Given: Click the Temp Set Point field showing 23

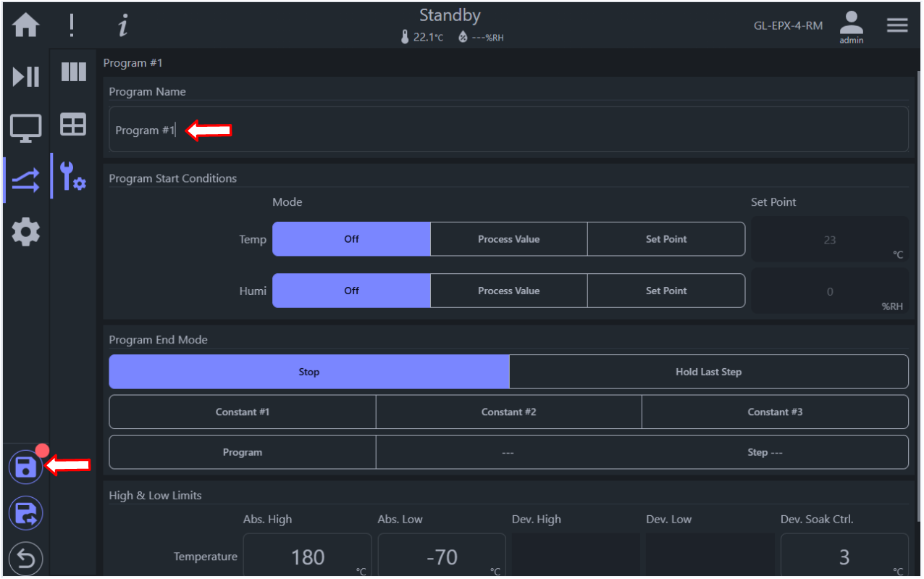Looking at the screenshot, I should 830,240.
